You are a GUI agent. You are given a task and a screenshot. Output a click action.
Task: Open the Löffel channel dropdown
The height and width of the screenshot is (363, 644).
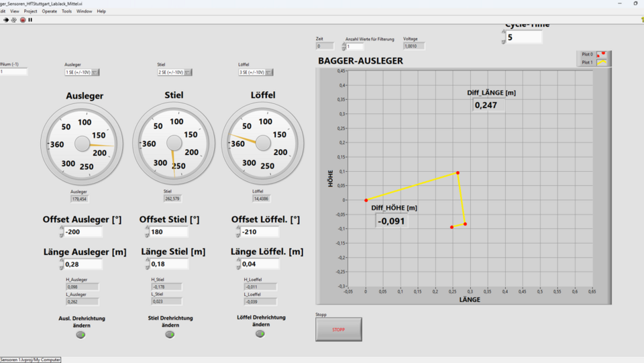[x=256, y=72]
